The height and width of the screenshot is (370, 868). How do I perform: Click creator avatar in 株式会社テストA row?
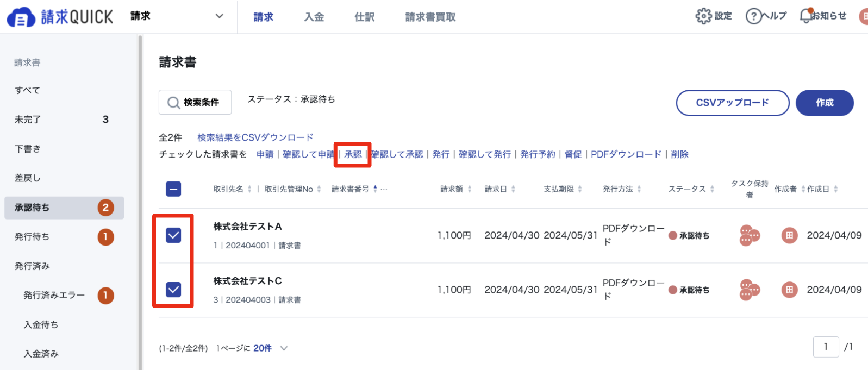coord(789,235)
